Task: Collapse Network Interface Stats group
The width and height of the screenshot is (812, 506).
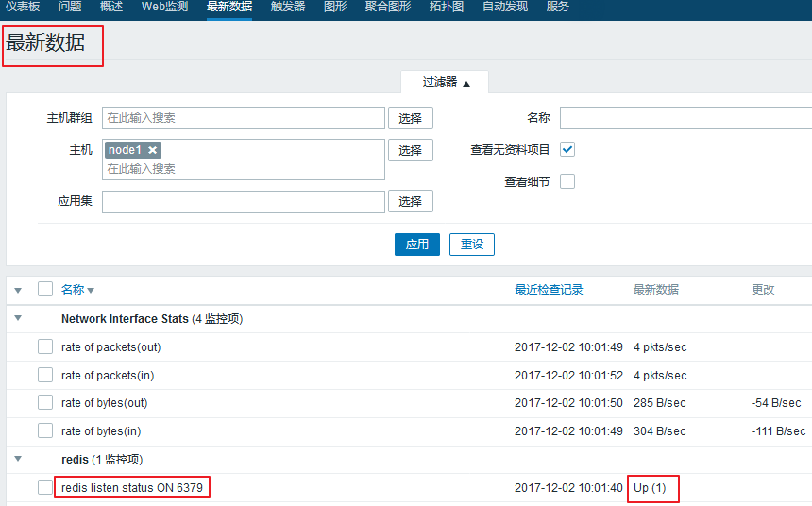Action: click(x=18, y=318)
